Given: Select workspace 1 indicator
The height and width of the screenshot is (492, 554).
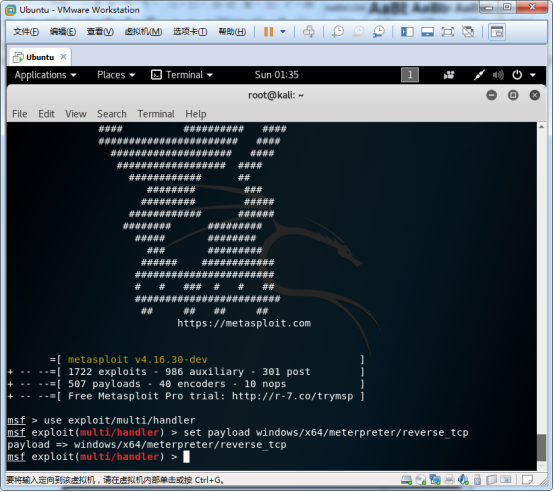Looking at the screenshot, I should 410,75.
